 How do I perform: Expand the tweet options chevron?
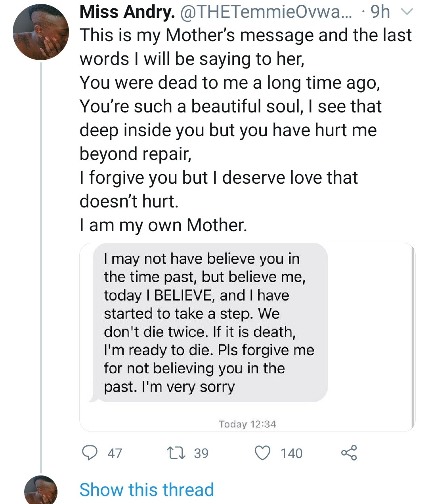(x=407, y=13)
